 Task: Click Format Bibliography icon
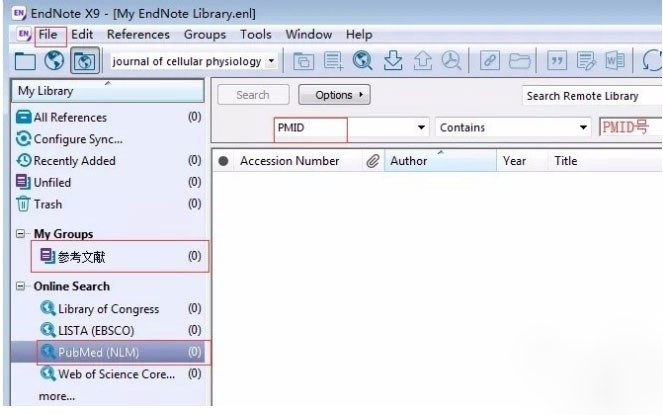[586, 61]
